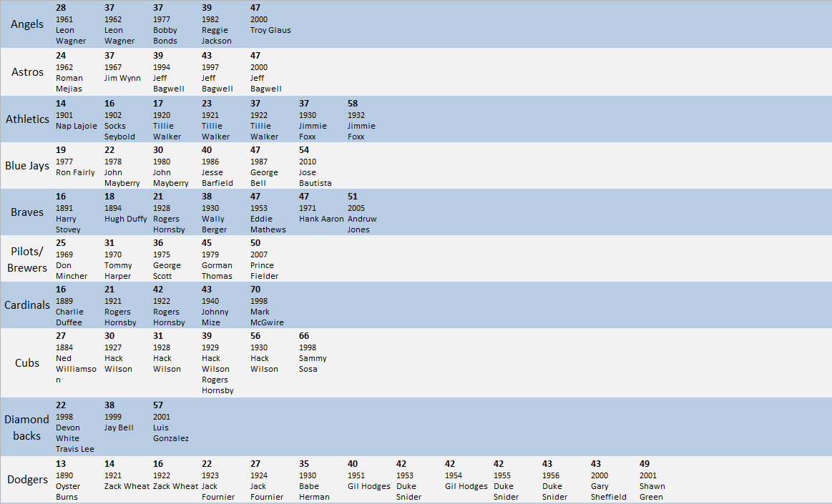Select the 2000 Troy Glaus cell

click(x=270, y=19)
